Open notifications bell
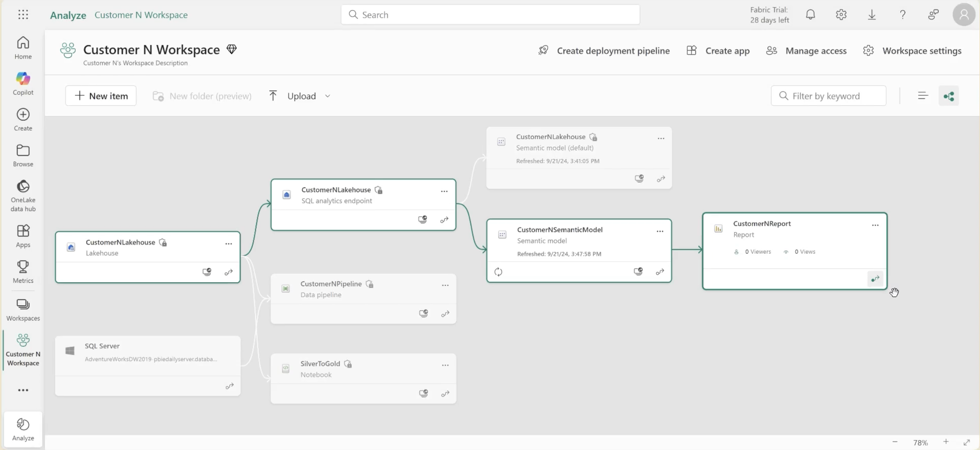 tap(810, 14)
